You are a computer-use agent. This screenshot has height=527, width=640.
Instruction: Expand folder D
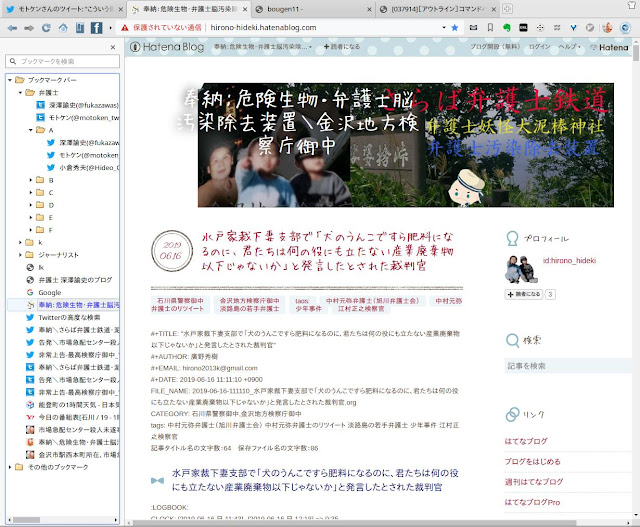[31, 205]
